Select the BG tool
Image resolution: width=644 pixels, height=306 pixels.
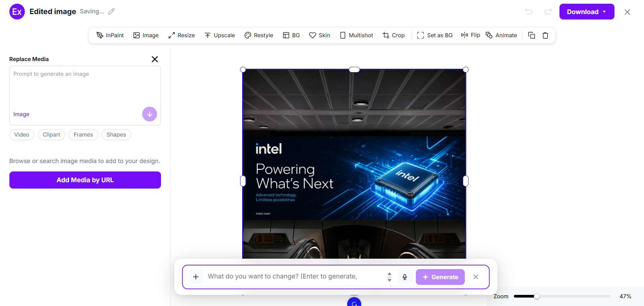click(291, 35)
